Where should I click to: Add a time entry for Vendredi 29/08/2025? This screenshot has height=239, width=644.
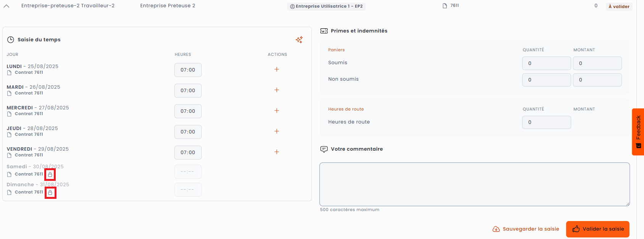277,152
